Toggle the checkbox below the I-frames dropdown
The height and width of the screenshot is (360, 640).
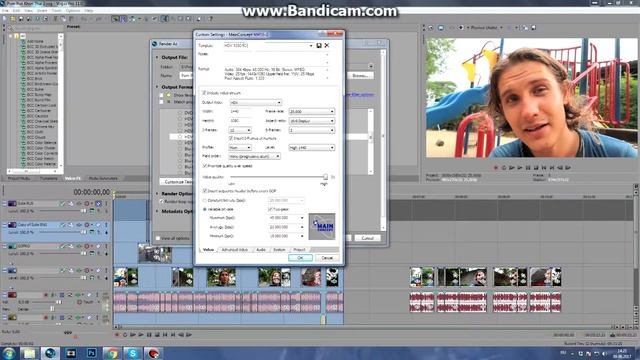(x=231, y=139)
